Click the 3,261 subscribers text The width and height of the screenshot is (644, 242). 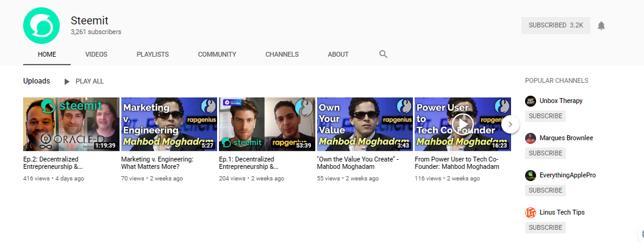coord(96,32)
